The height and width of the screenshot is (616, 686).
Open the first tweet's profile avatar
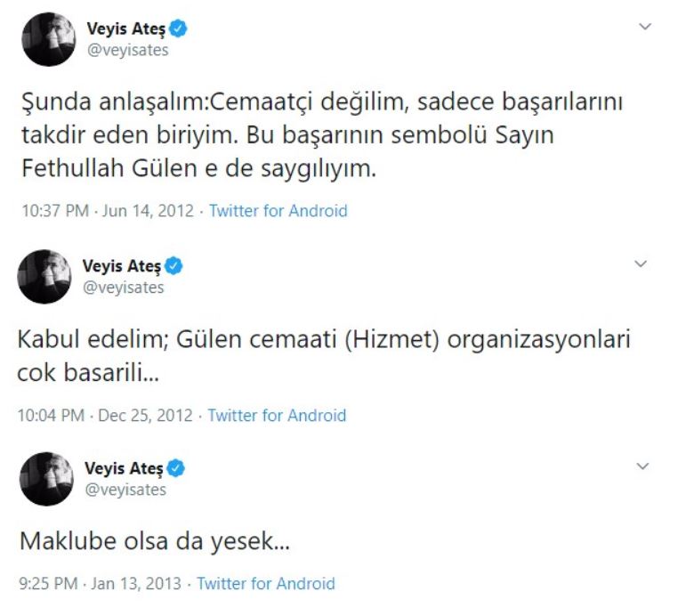click(x=49, y=39)
